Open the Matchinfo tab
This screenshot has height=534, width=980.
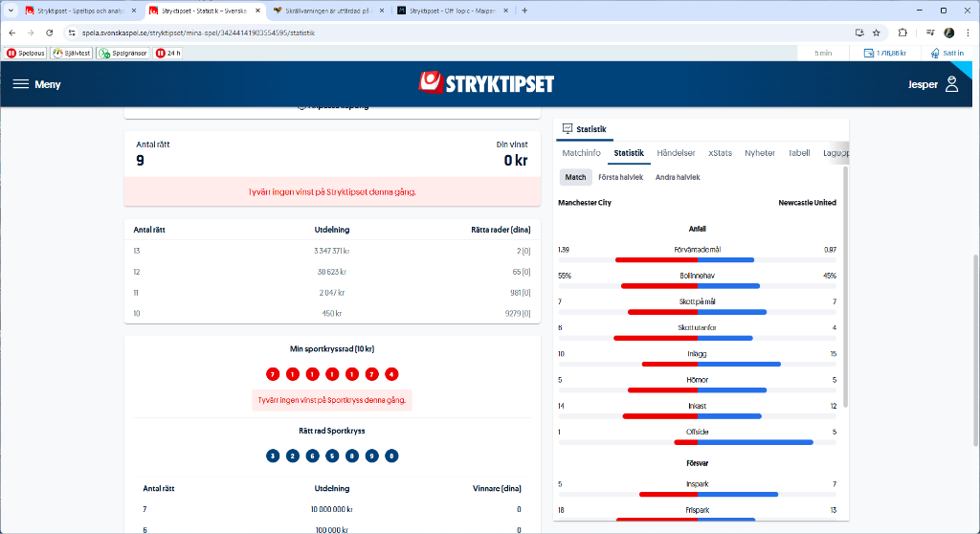point(581,153)
